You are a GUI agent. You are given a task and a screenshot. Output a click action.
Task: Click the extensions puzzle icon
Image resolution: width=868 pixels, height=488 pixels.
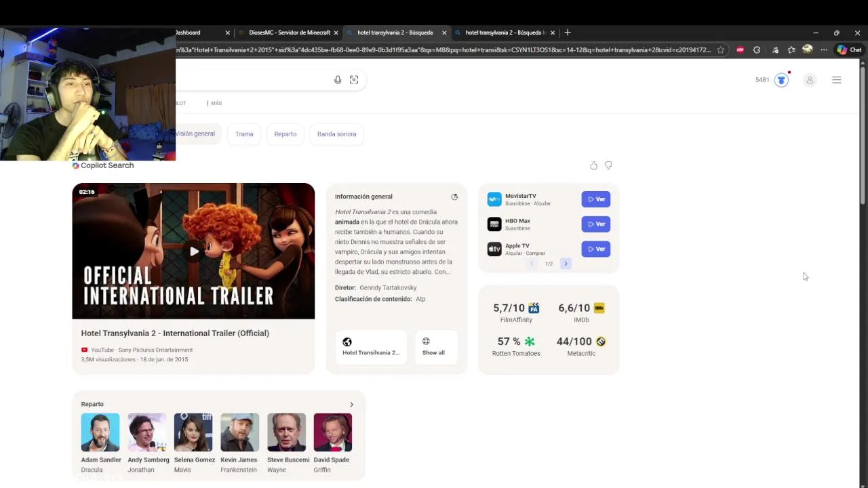(x=757, y=50)
